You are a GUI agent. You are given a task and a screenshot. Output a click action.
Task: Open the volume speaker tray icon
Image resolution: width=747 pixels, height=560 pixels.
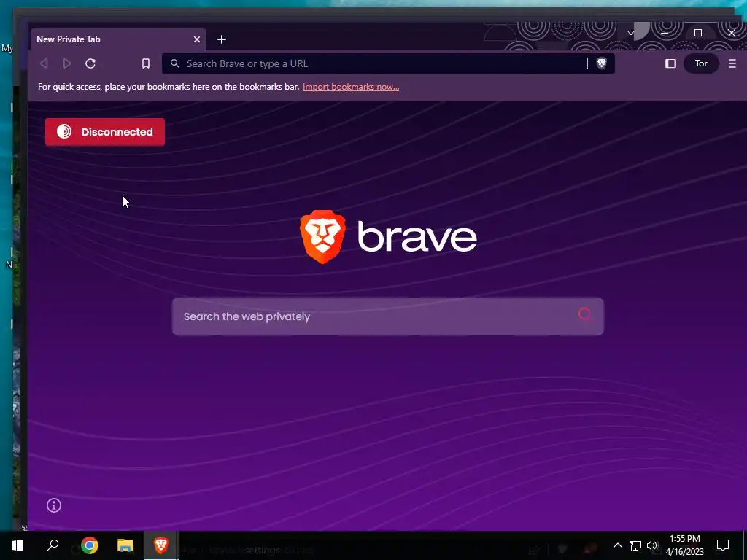(652, 545)
